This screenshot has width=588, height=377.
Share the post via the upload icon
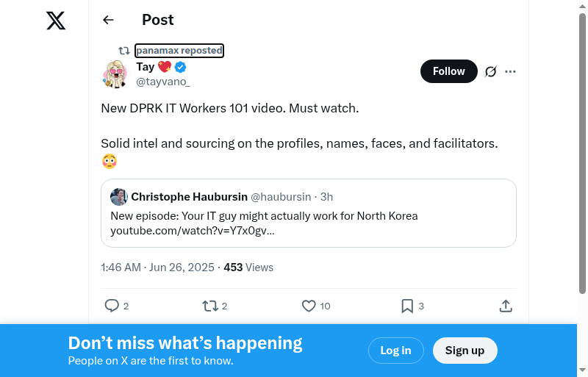pyautogui.click(x=506, y=306)
